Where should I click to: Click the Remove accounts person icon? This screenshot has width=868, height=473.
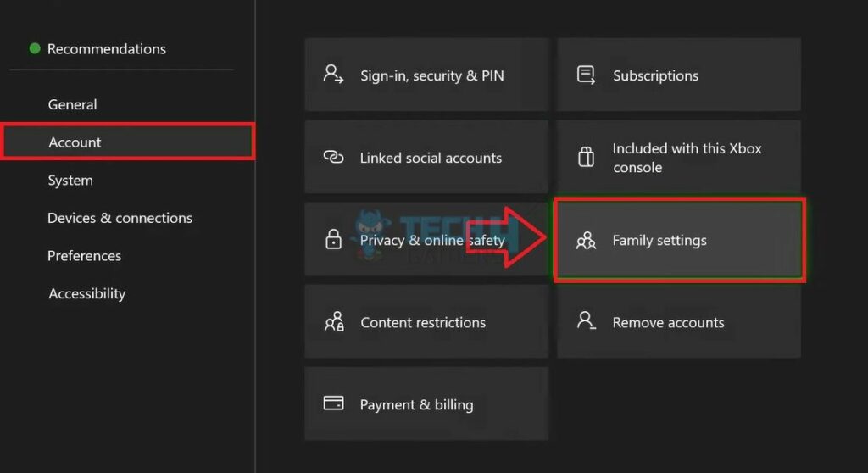point(586,321)
